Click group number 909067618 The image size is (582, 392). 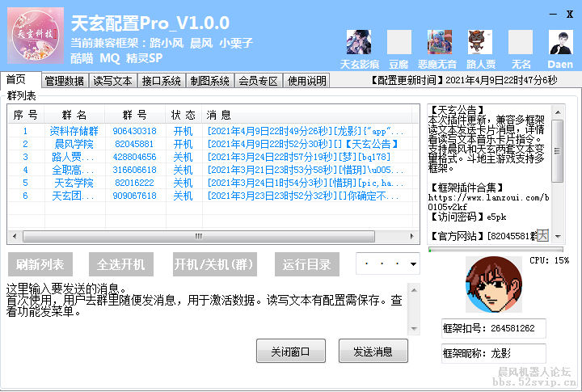pos(135,196)
